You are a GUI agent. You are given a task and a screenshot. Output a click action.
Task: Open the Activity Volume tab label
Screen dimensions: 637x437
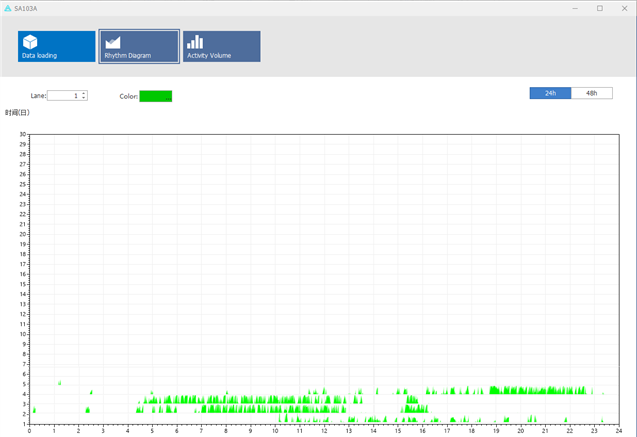(209, 56)
